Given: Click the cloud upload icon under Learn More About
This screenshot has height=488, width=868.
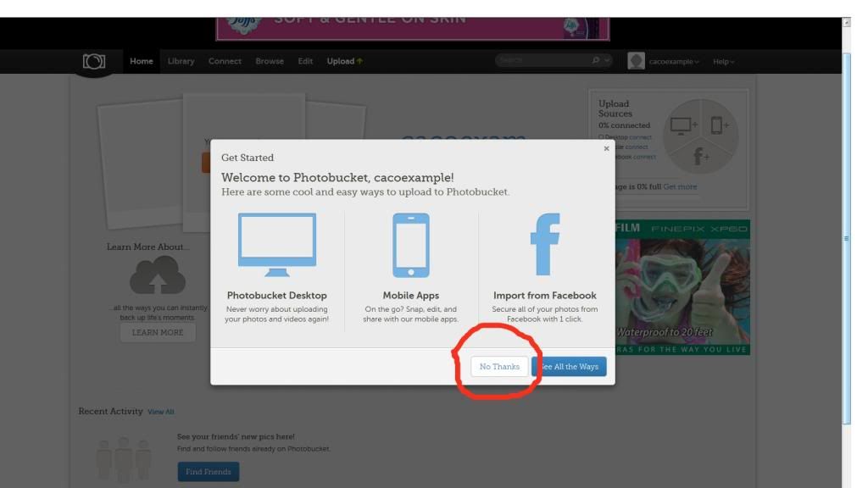Looking at the screenshot, I should (158, 275).
